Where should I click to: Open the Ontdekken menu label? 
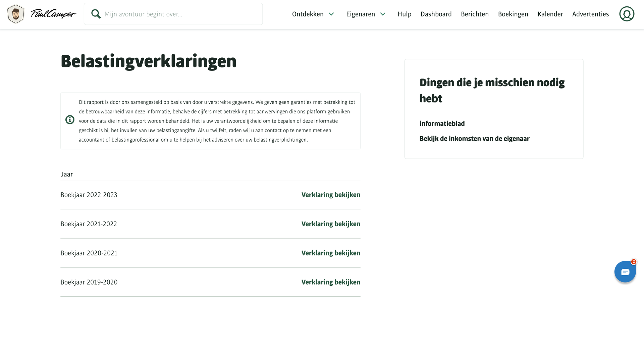point(308,14)
